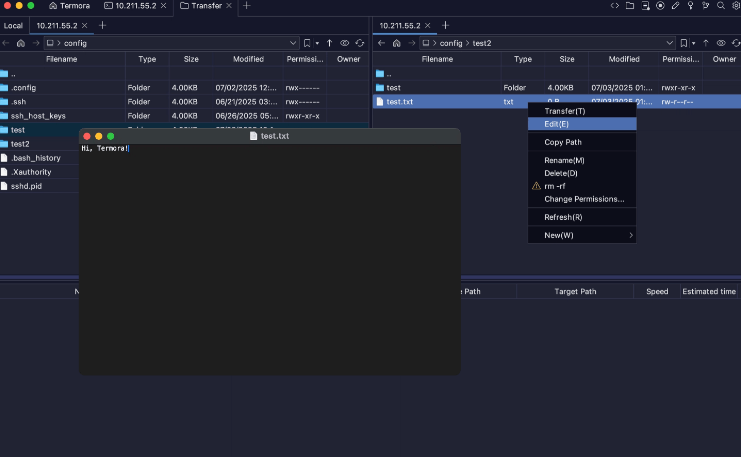Add a new top-level tab
The height and width of the screenshot is (457, 741).
(x=246, y=6)
